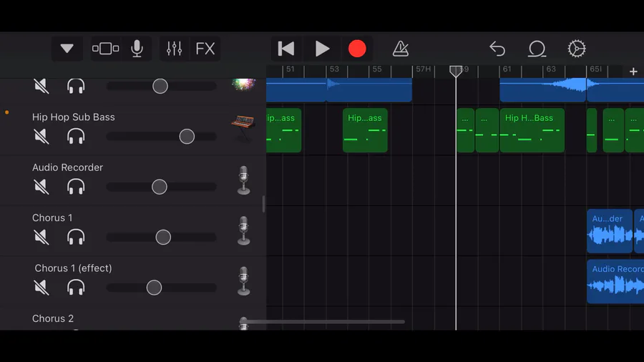Viewport: 644px width, 362px height.
Task: Select the Hip Hop Sub Bass synth icon
Action: pos(243,128)
